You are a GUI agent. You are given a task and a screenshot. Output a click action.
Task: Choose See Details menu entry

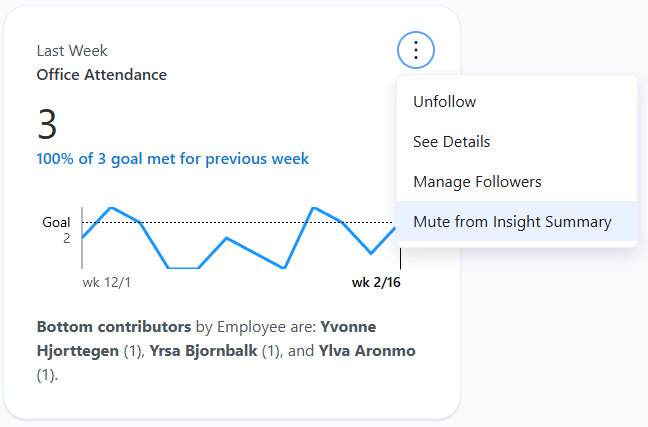451,142
